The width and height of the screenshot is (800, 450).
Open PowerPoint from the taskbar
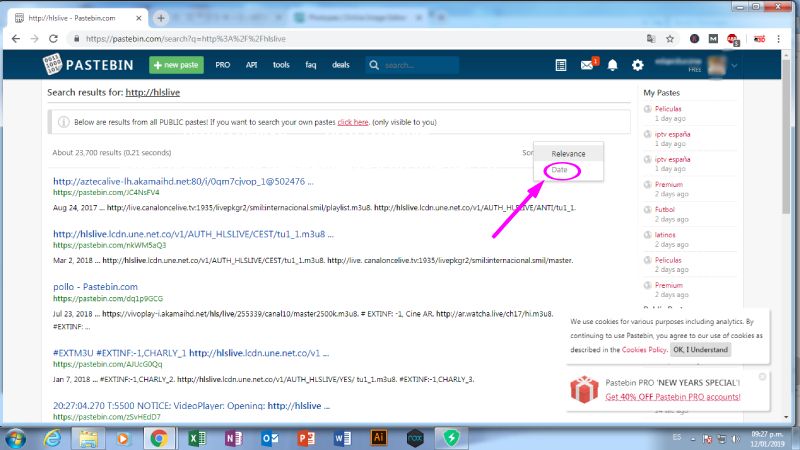(x=306, y=438)
